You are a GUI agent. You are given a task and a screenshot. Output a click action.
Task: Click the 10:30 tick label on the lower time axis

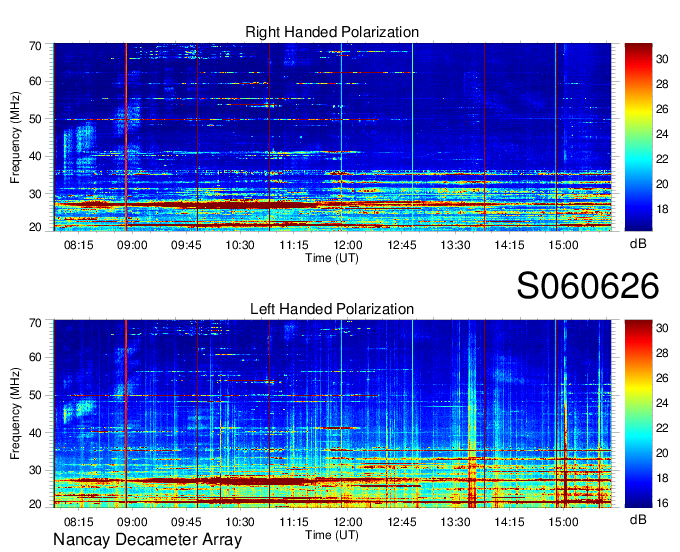pos(240,522)
